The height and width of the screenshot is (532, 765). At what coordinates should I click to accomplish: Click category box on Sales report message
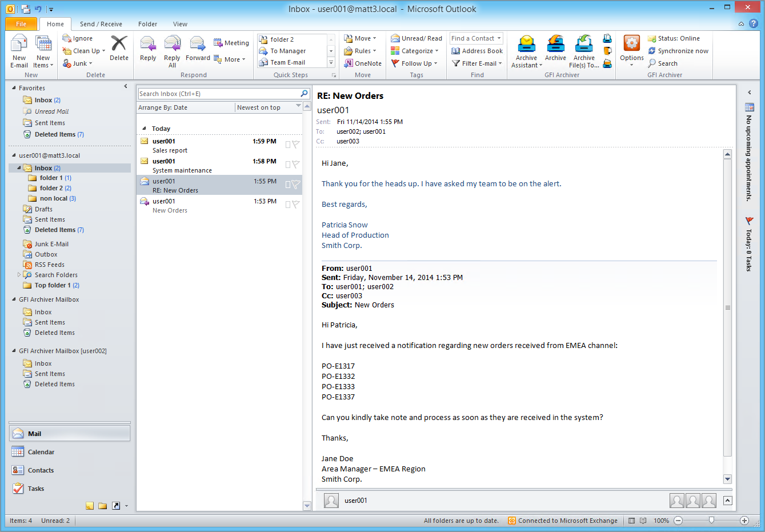coord(288,145)
